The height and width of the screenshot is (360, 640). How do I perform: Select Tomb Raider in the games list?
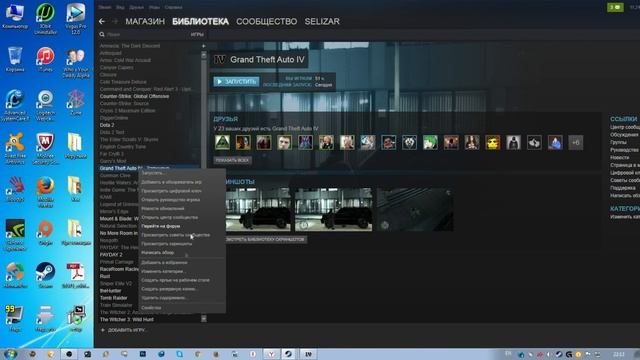(x=114, y=298)
